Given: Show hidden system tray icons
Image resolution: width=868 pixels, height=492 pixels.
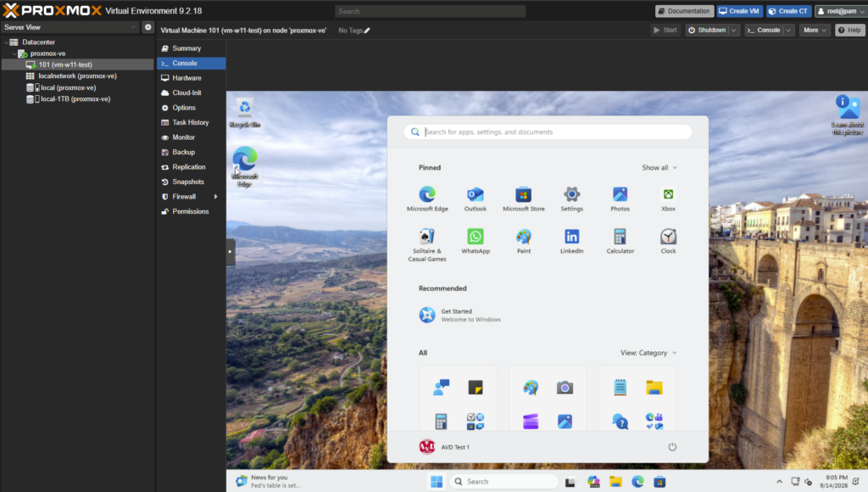Looking at the screenshot, I should tap(779, 482).
